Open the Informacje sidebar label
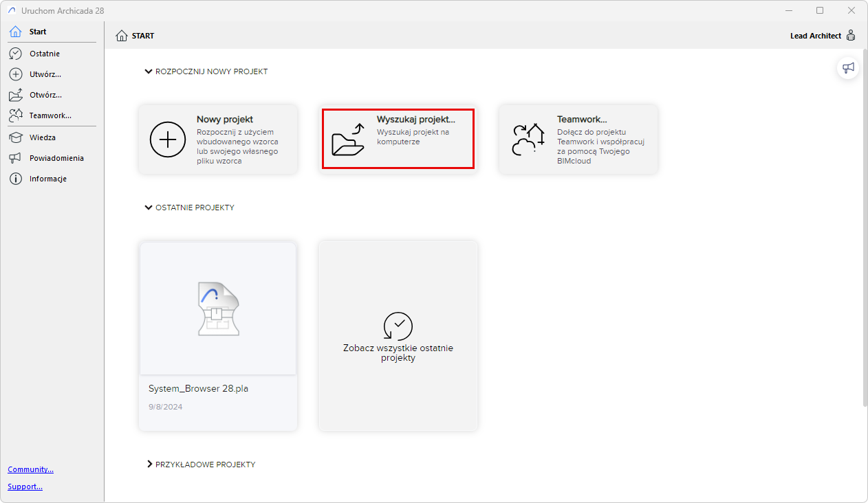 coord(48,179)
